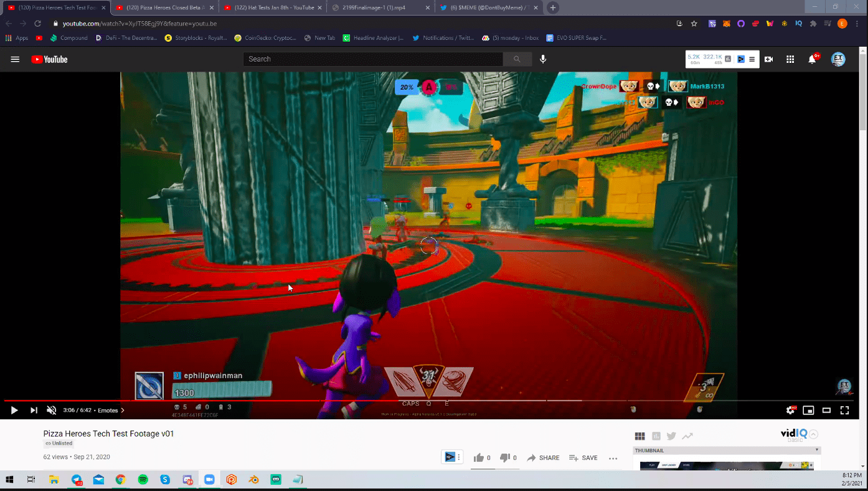Screen dimensions: 868x491
Task: Open the Headline Analyzer bookmark
Action: click(x=374, y=38)
